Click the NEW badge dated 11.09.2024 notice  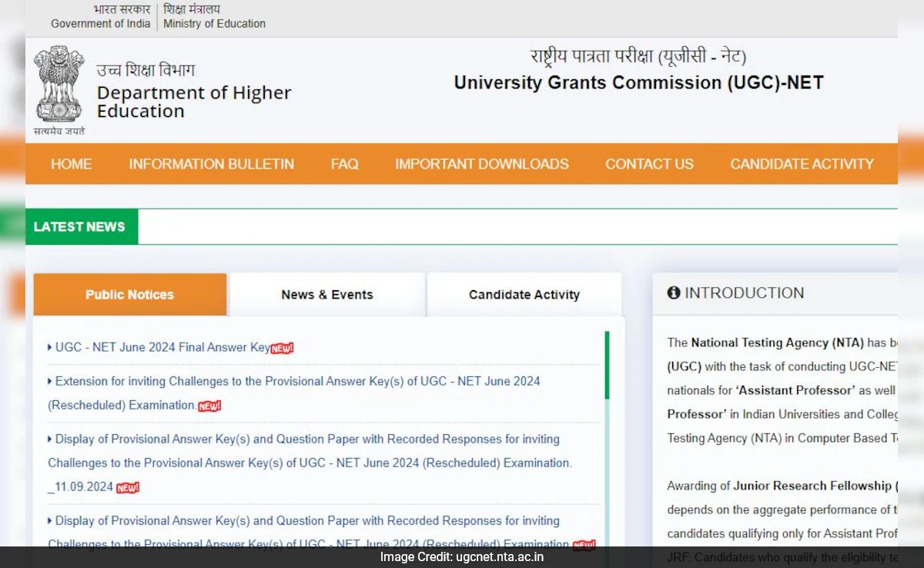129,487
